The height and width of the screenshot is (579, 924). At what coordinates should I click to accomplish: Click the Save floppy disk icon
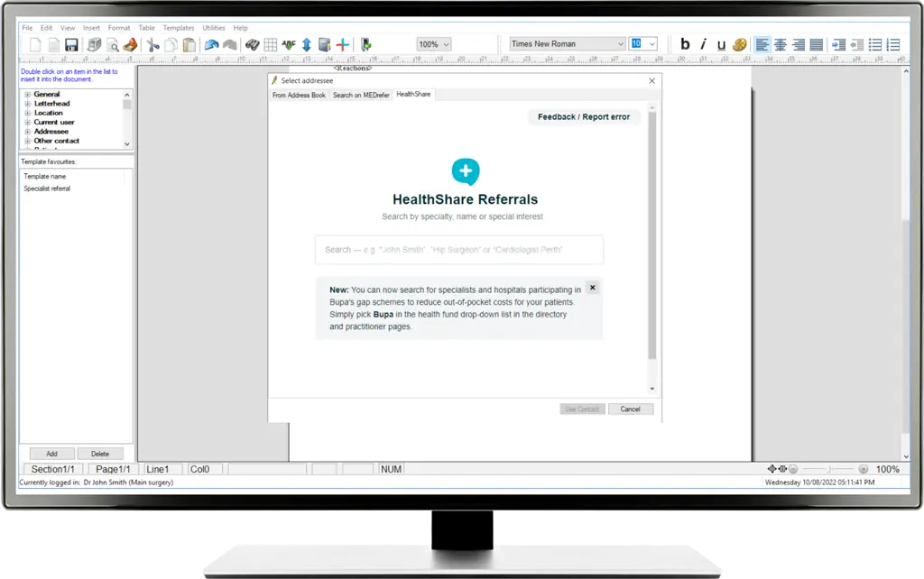tap(70, 44)
